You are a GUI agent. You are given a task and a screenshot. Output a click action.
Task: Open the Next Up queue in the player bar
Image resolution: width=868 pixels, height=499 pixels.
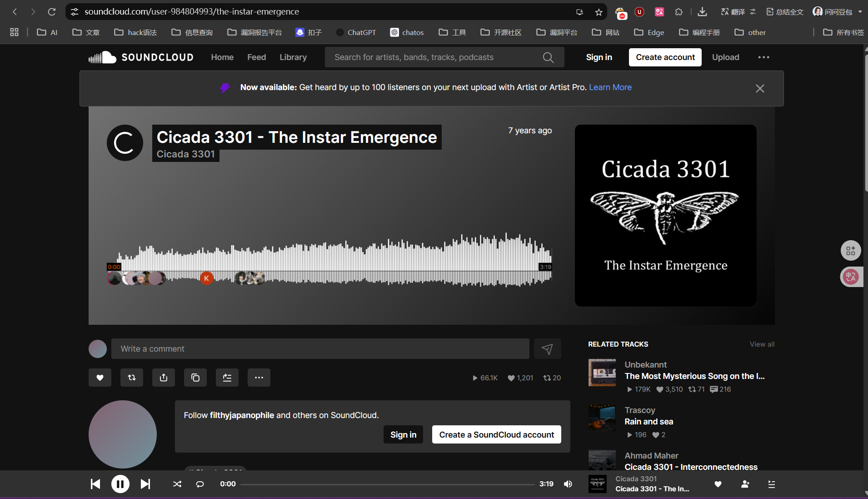coord(771,484)
